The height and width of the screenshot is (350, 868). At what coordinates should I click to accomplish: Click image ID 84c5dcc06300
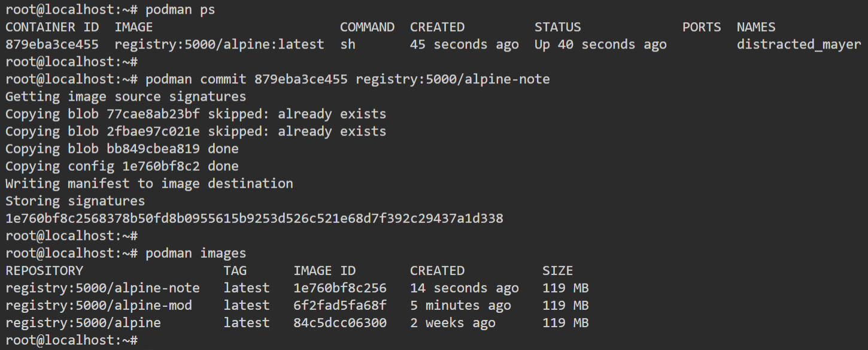coord(340,322)
